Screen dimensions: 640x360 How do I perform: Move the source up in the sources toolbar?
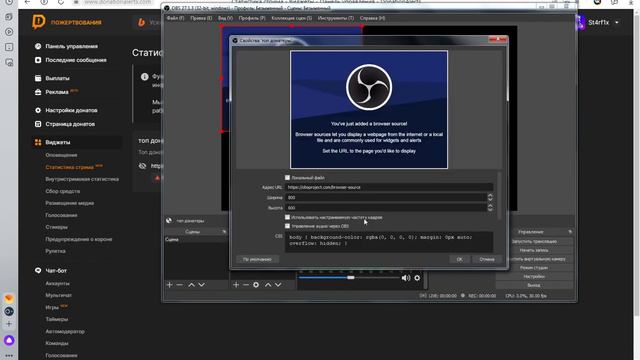(268, 284)
